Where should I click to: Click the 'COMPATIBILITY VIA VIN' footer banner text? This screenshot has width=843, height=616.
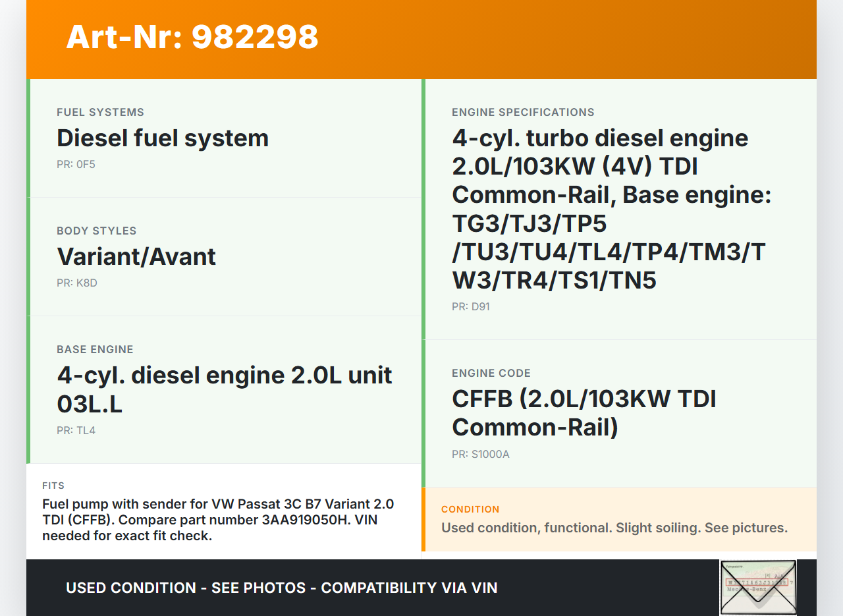coord(281,588)
